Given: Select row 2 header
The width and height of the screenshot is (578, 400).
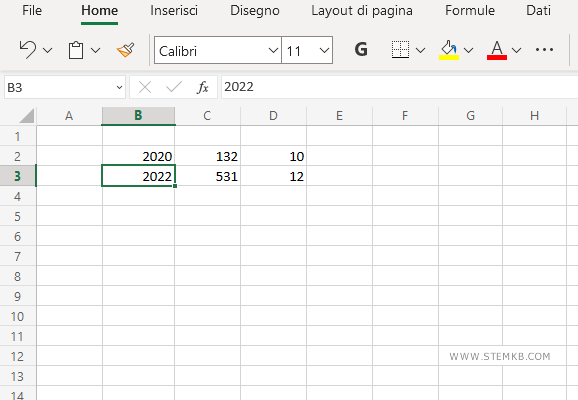Looking at the screenshot, I should (18, 156).
